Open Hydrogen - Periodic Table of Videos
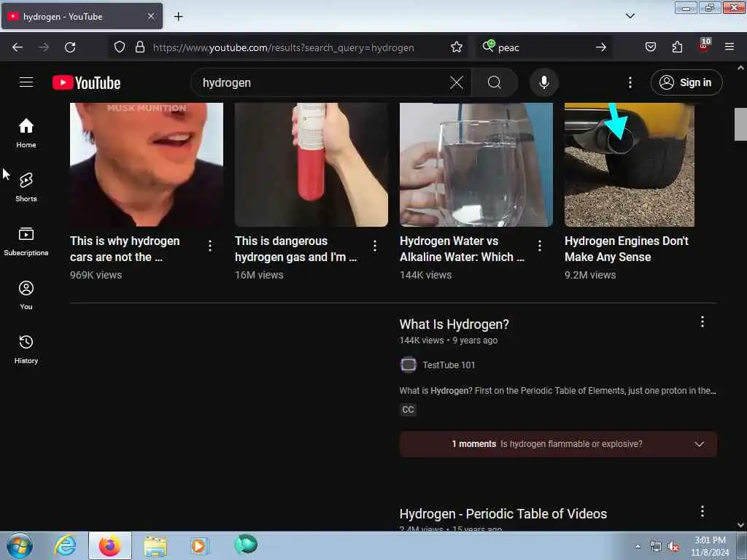Viewport: 747px width, 560px height. [x=503, y=514]
